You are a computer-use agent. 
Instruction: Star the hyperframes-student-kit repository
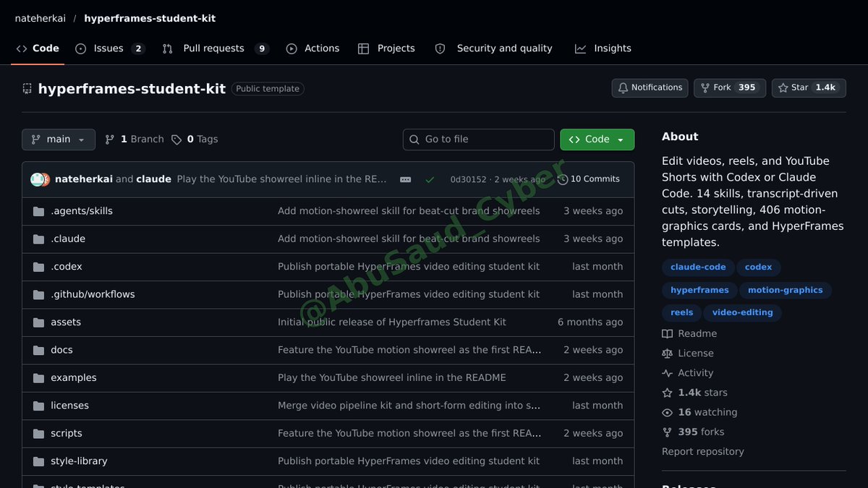pos(808,87)
